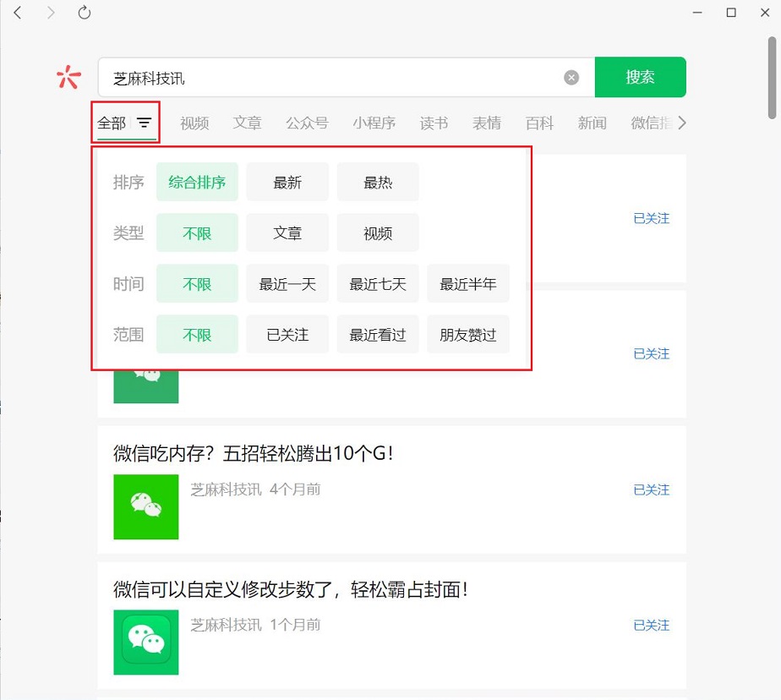This screenshot has width=781, height=700.
Task: Filter time to 最近半年
Action: tap(468, 283)
